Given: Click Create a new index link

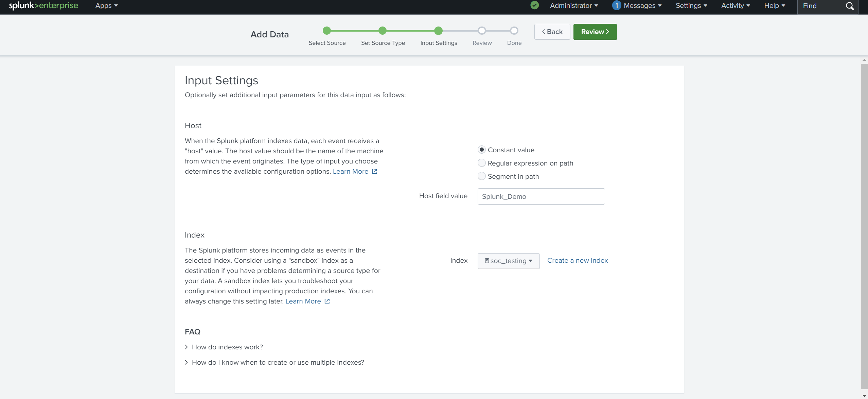Looking at the screenshot, I should click(577, 260).
